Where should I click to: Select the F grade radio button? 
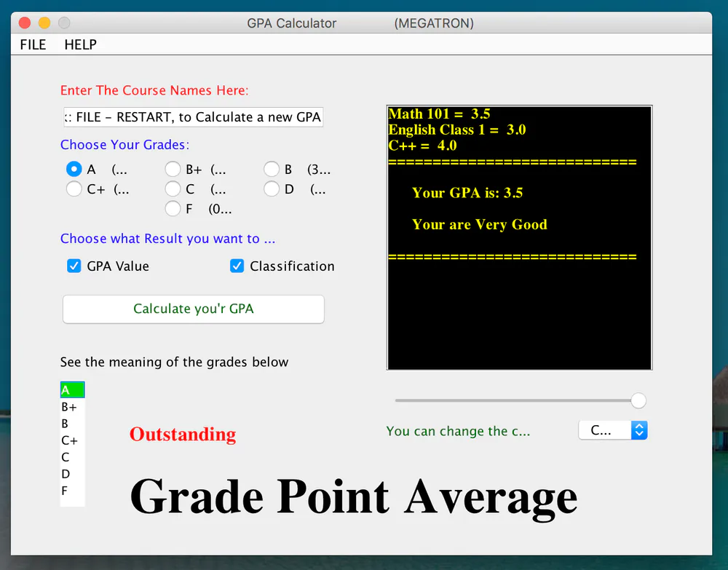[x=173, y=208]
